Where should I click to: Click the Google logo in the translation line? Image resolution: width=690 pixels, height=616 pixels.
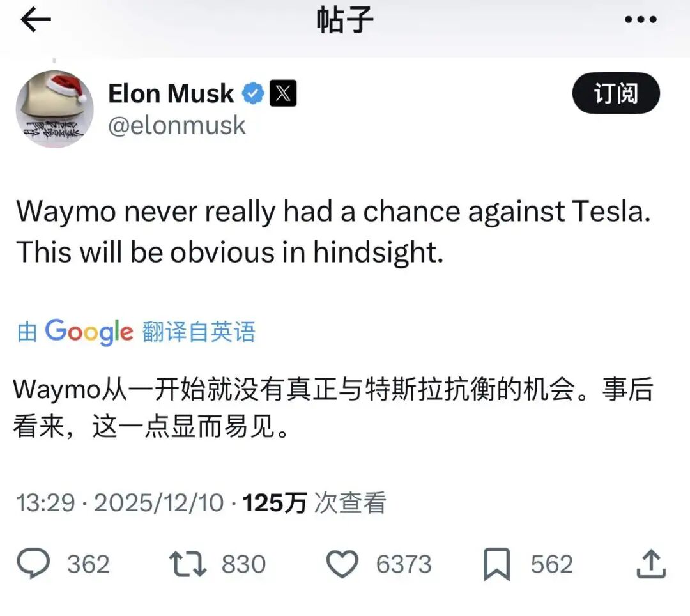pos(88,332)
